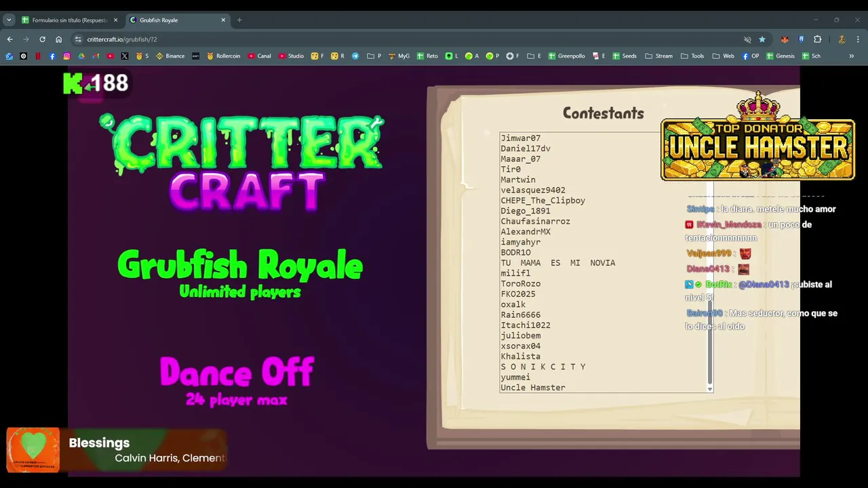The width and height of the screenshot is (868, 488).
Task: Open the green L bookmark icon
Action: point(452,56)
